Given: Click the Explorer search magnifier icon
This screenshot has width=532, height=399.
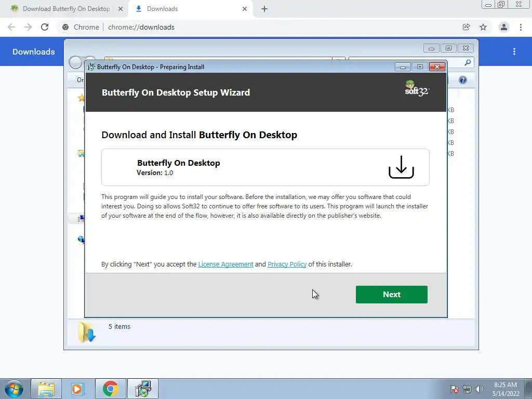Looking at the screenshot, I should (468, 62).
